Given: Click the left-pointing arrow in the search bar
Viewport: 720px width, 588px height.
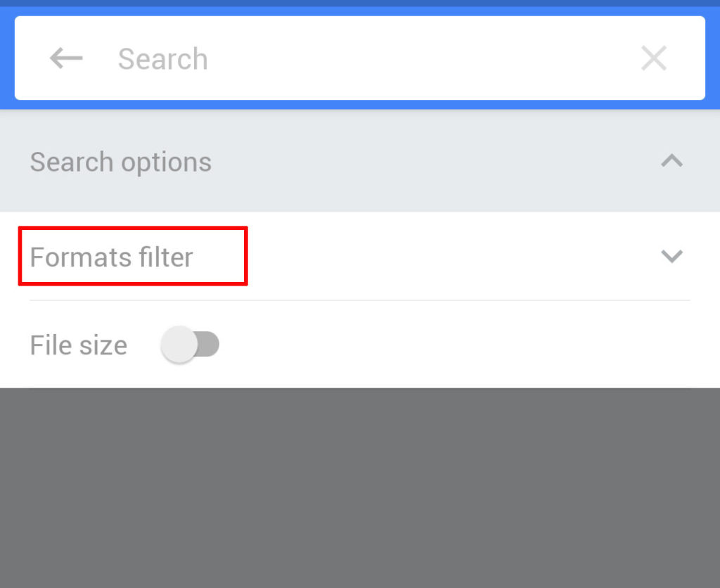Looking at the screenshot, I should click(65, 58).
